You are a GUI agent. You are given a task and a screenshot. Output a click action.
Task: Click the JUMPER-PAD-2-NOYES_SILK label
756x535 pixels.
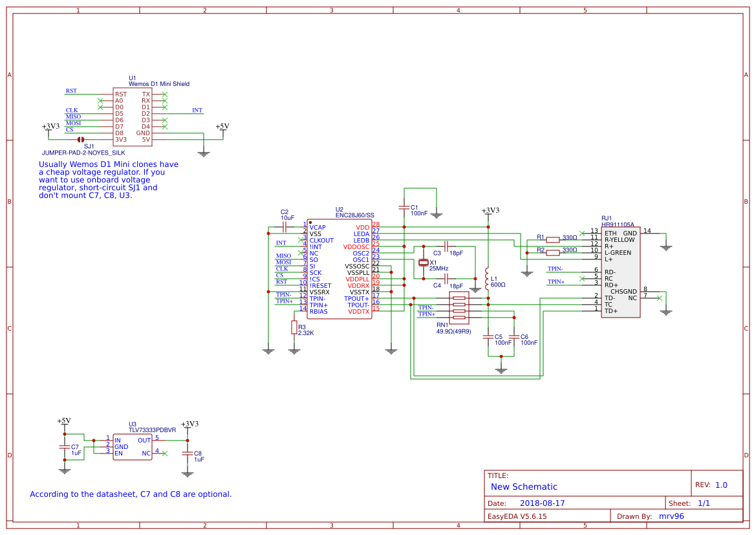[x=83, y=153]
